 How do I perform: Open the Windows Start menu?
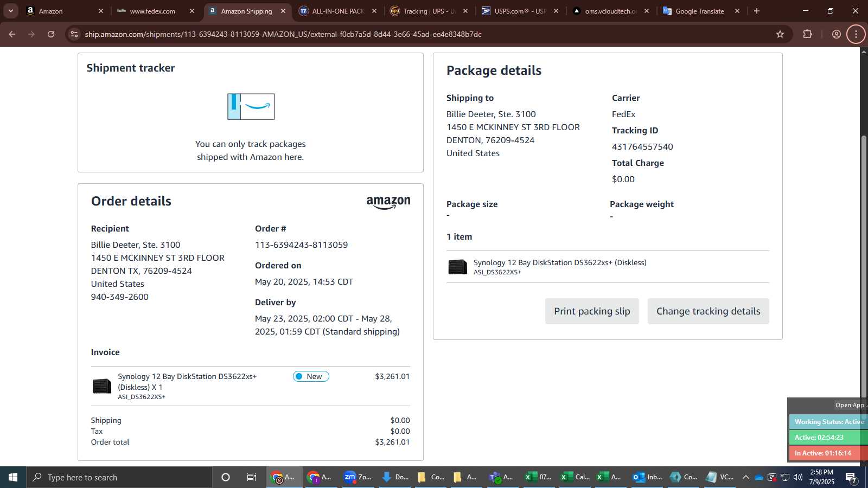click(13, 477)
